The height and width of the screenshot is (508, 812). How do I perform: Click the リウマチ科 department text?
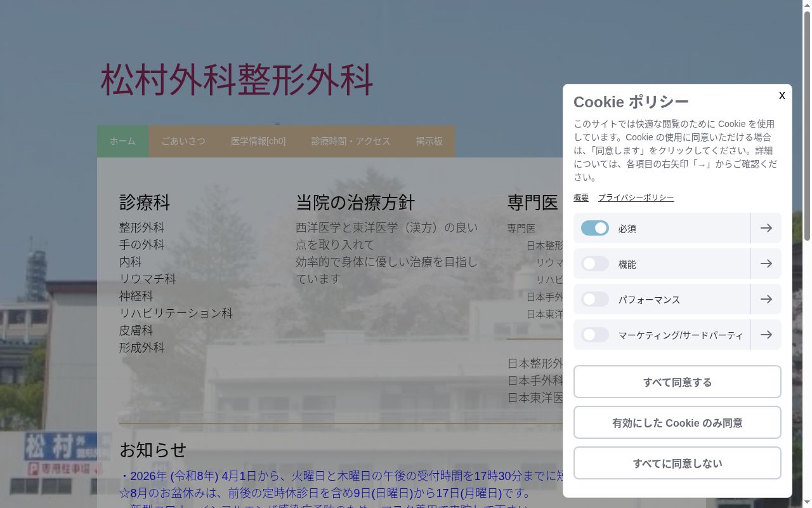click(147, 279)
